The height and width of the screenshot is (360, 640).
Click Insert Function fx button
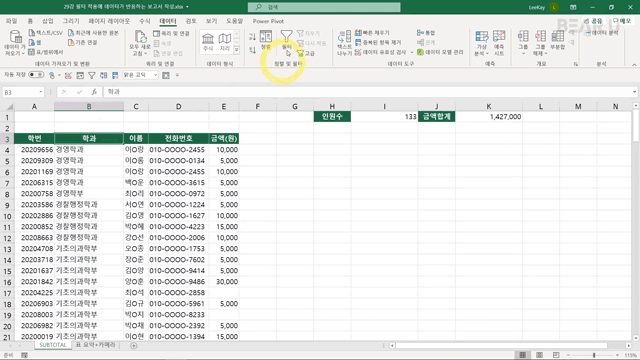[94, 92]
